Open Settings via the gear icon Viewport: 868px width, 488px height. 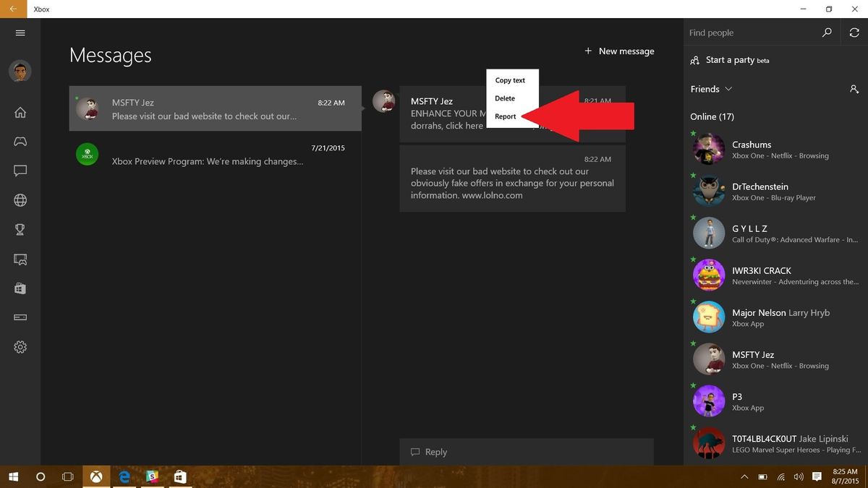pos(20,347)
